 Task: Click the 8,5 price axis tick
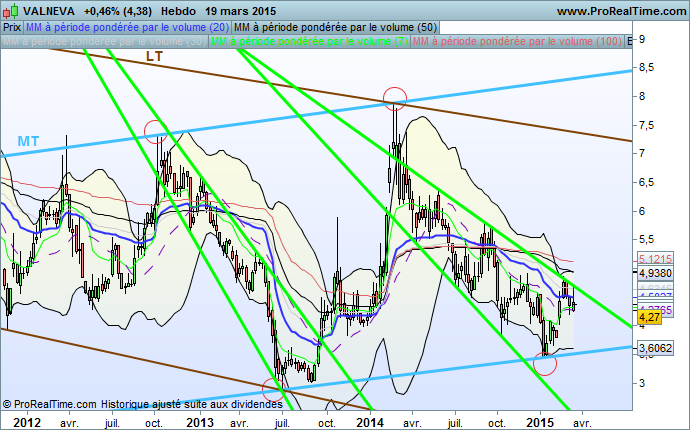click(x=646, y=68)
